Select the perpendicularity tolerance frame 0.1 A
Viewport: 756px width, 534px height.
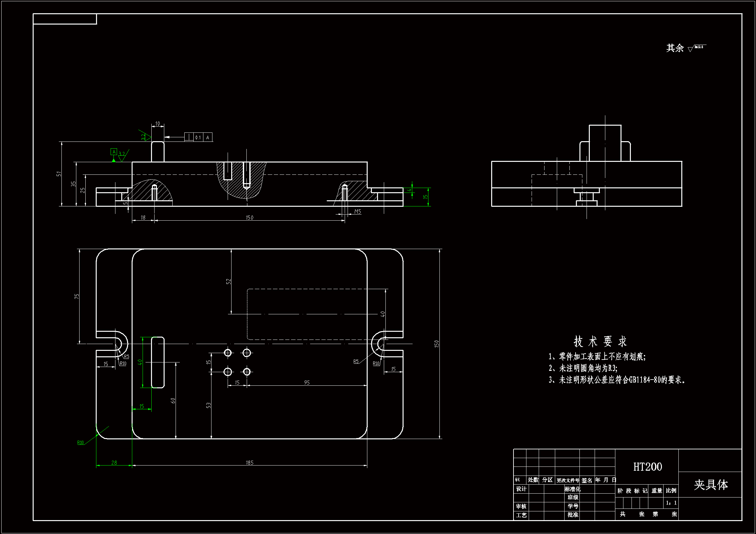point(198,137)
